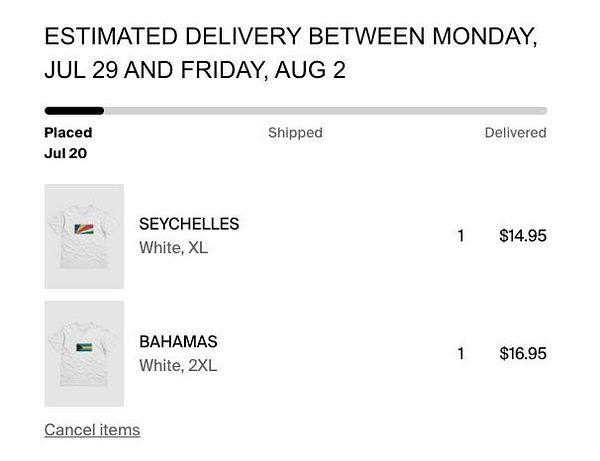This screenshot has height=461, width=600.
Task: Click the Jul 20 placed date
Action: tap(65, 154)
